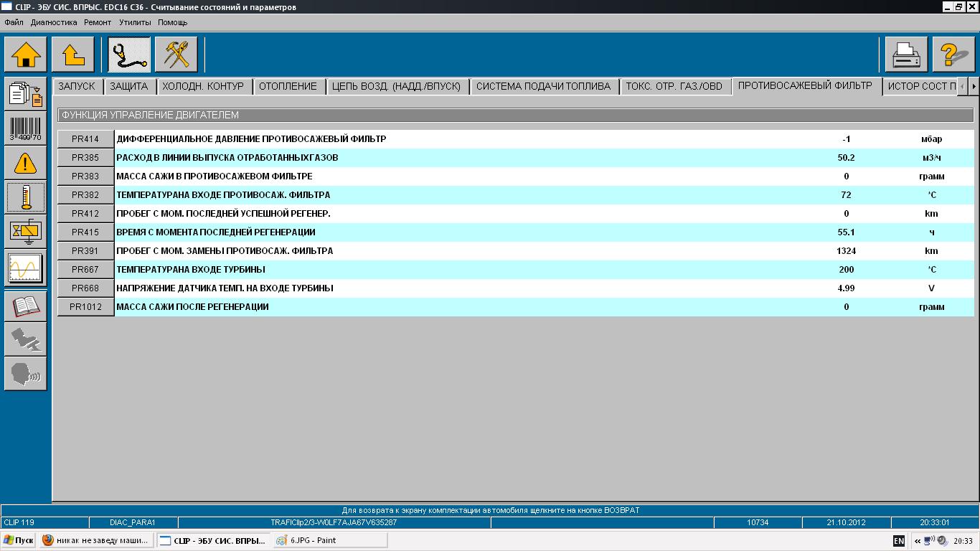Open the Утилиты menu

[x=135, y=22]
